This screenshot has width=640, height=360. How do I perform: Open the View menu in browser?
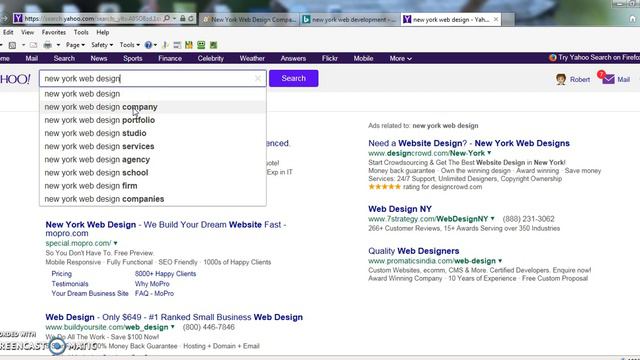pyautogui.click(x=27, y=32)
